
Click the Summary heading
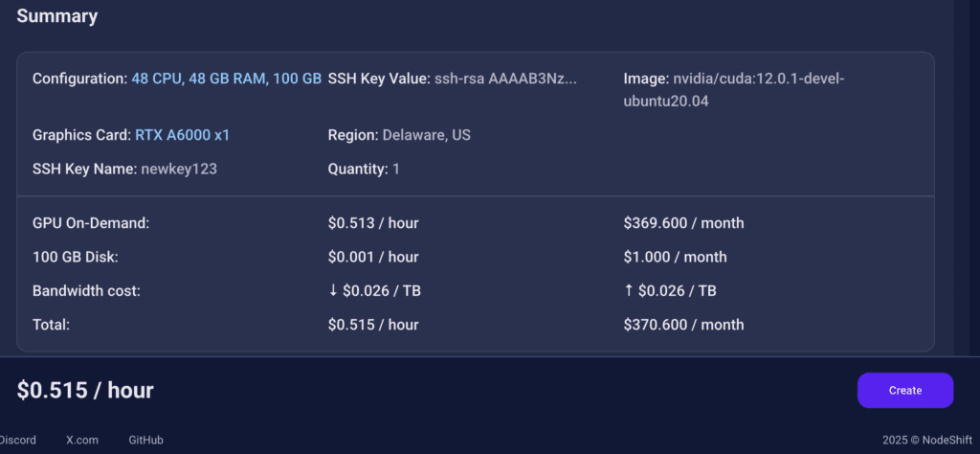click(x=56, y=16)
